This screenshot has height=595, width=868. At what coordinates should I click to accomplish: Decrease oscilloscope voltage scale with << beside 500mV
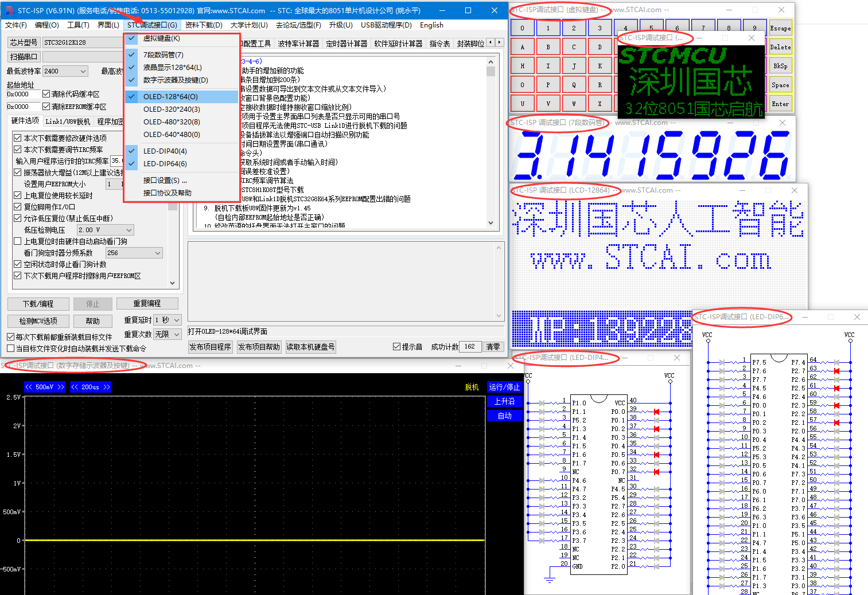click(x=29, y=387)
